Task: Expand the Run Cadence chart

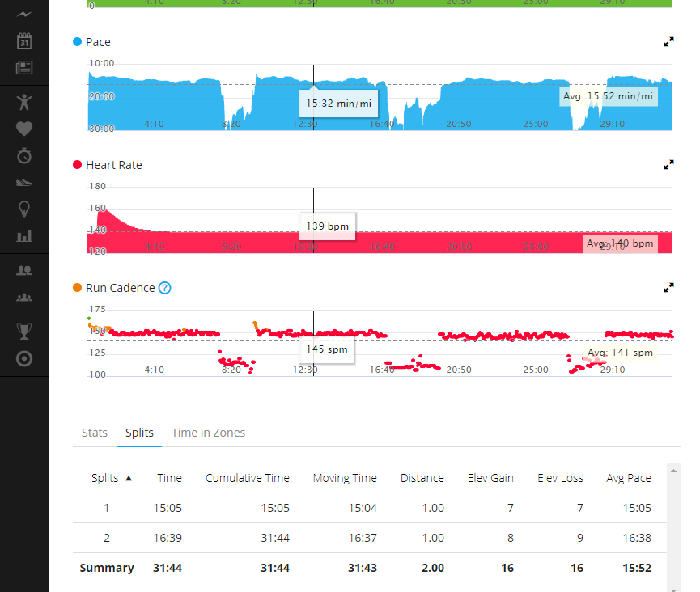Action: click(x=668, y=288)
